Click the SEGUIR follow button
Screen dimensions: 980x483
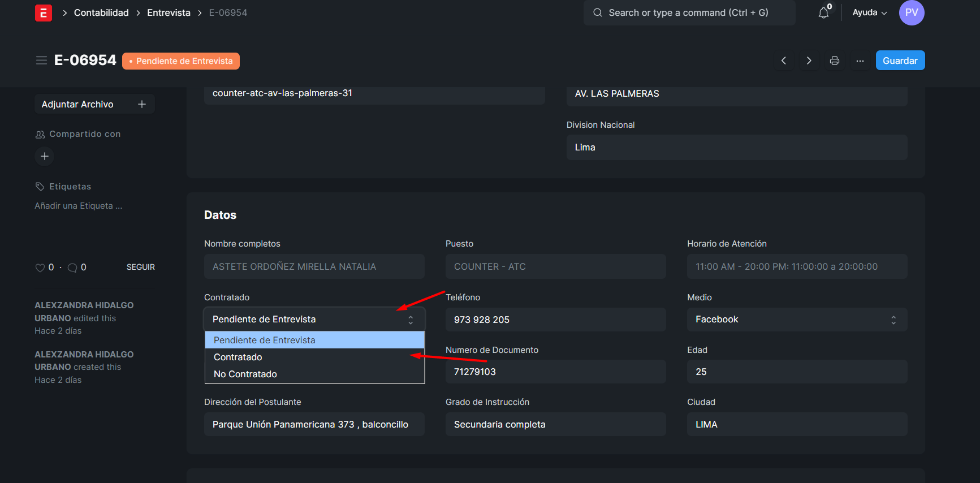[x=140, y=268]
